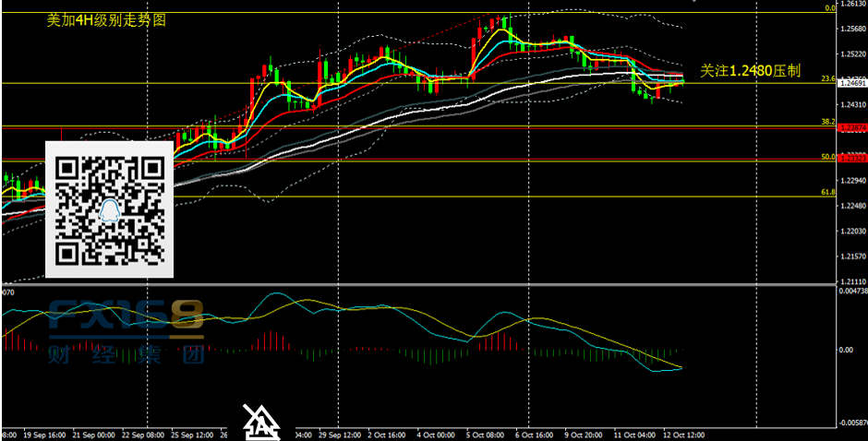Select the 38.2 Fibonacci level label
This screenshot has height=441, width=868.
pyautogui.click(x=827, y=122)
